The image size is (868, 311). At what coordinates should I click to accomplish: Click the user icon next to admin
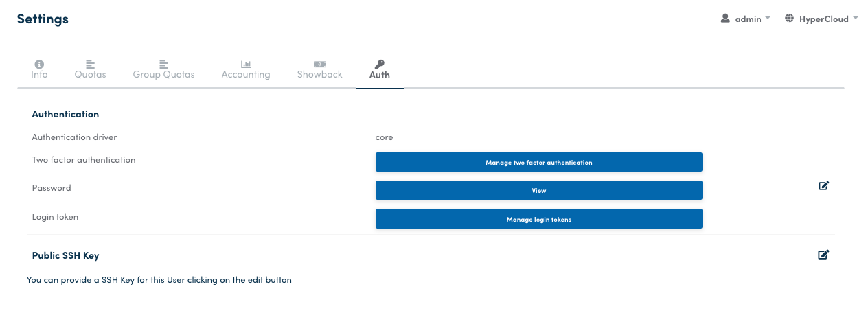(x=725, y=19)
